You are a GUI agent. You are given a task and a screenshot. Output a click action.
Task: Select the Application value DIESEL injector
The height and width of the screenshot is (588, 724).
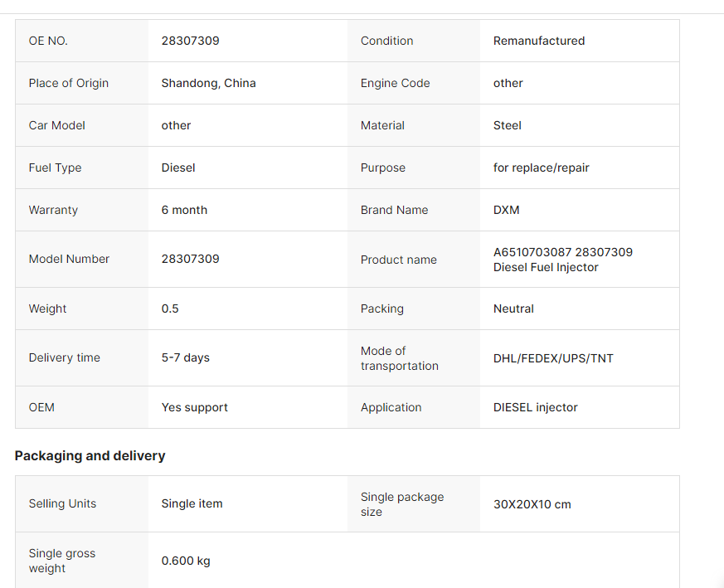(x=535, y=407)
